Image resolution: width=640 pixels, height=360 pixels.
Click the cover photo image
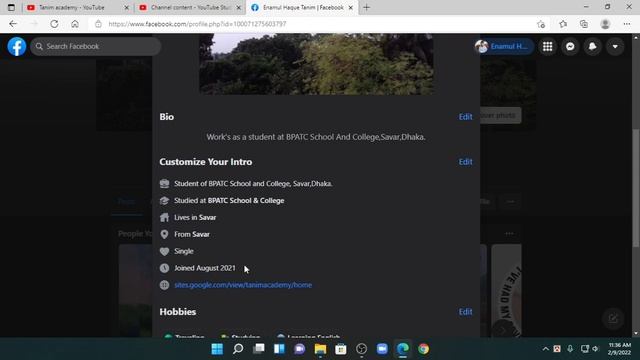[x=316, y=64]
